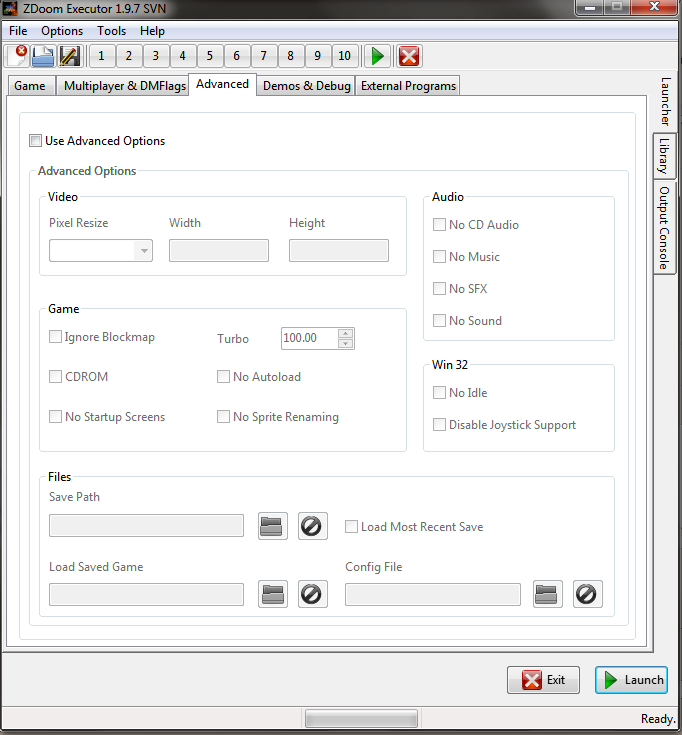The image size is (682, 735).
Task: Select preset slot 1 in toolbar
Action: point(101,56)
